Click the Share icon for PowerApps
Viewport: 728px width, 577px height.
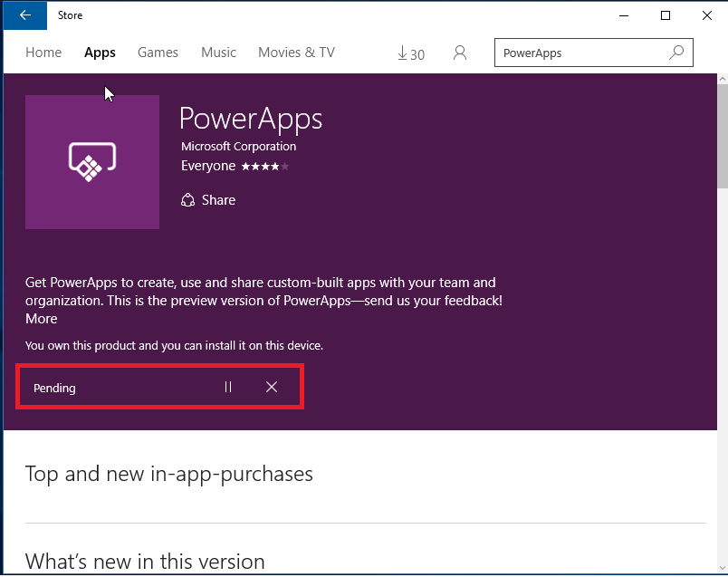[187, 199]
